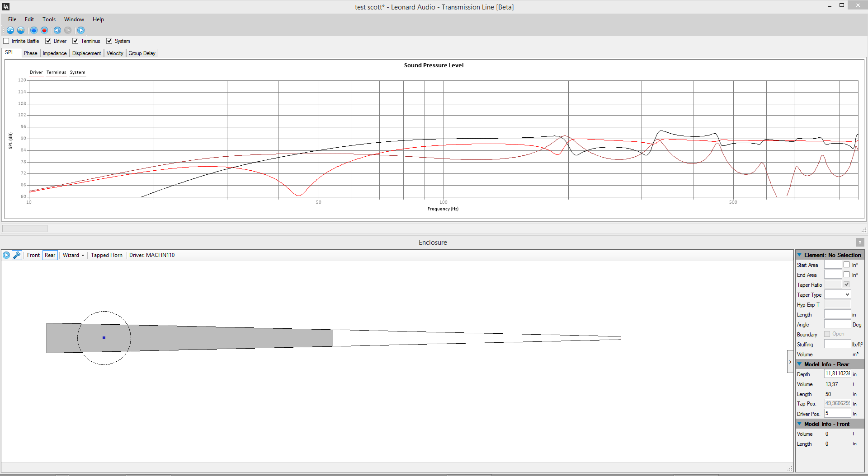Close the Enclosure panel with X

click(x=860, y=243)
